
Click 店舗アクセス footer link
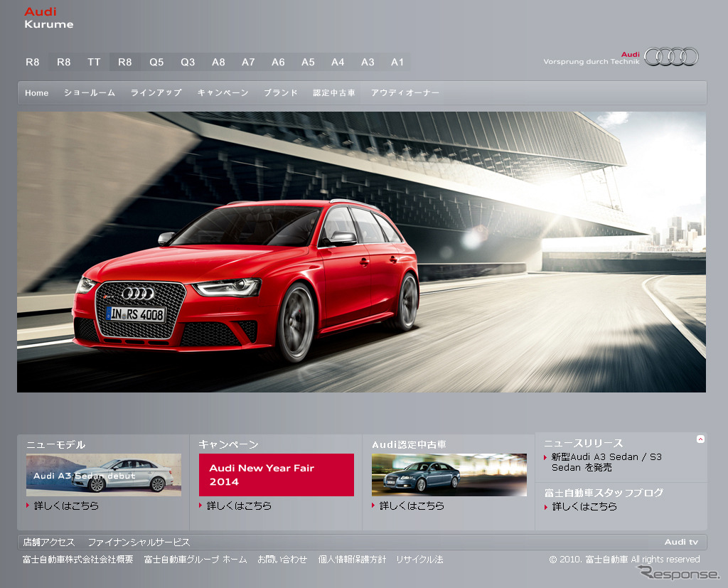tap(48, 542)
